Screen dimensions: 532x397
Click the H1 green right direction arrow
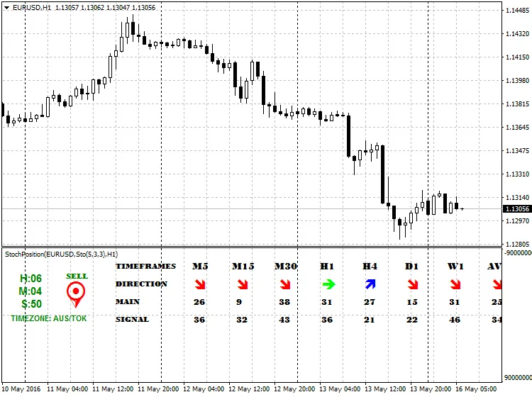(x=327, y=284)
